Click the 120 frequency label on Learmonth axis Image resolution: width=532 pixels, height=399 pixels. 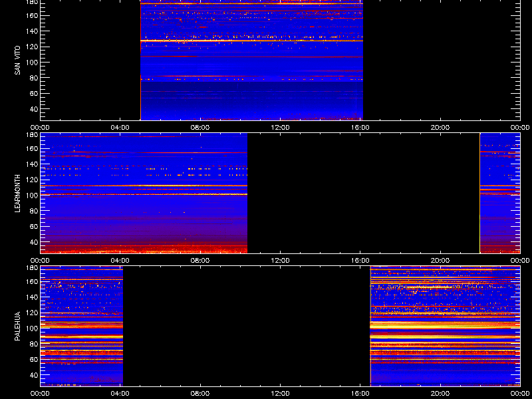pyautogui.click(x=33, y=180)
